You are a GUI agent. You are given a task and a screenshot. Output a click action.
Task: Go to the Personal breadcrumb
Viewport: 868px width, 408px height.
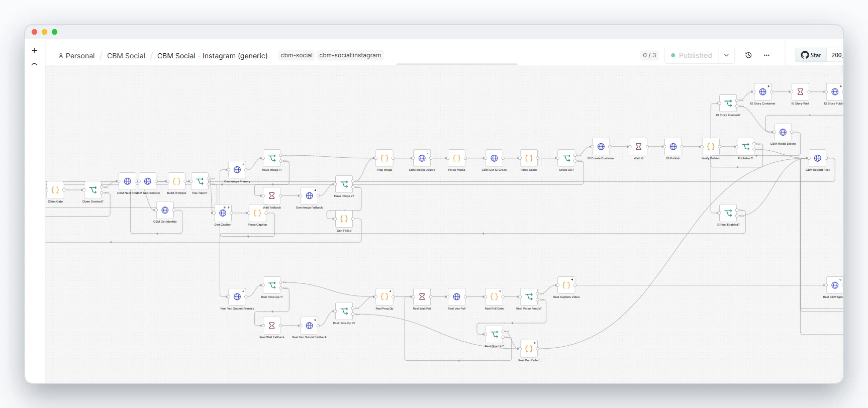[x=76, y=56]
